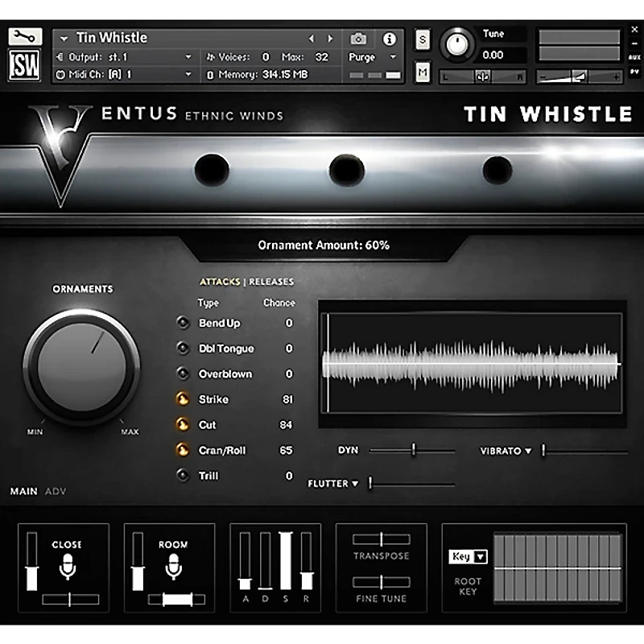Viewport: 644px width, 644px height.
Task: Switch to the Releases tab
Action: (x=271, y=282)
